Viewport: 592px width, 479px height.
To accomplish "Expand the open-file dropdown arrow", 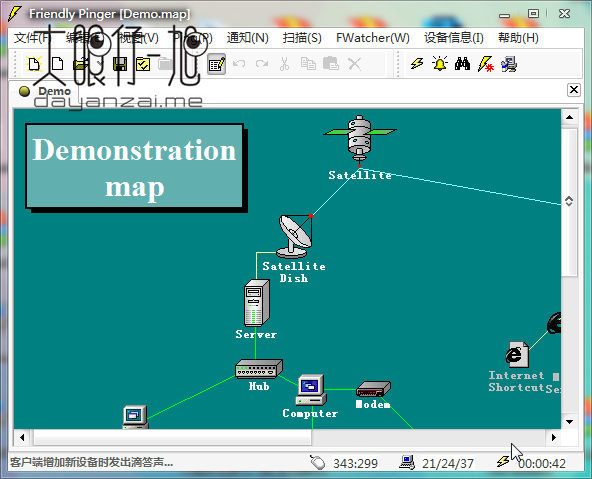I will [100, 64].
